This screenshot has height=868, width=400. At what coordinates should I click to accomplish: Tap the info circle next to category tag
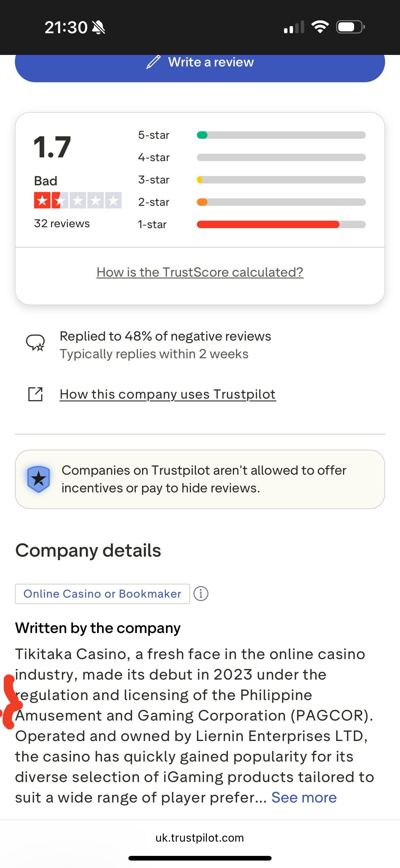tap(201, 594)
